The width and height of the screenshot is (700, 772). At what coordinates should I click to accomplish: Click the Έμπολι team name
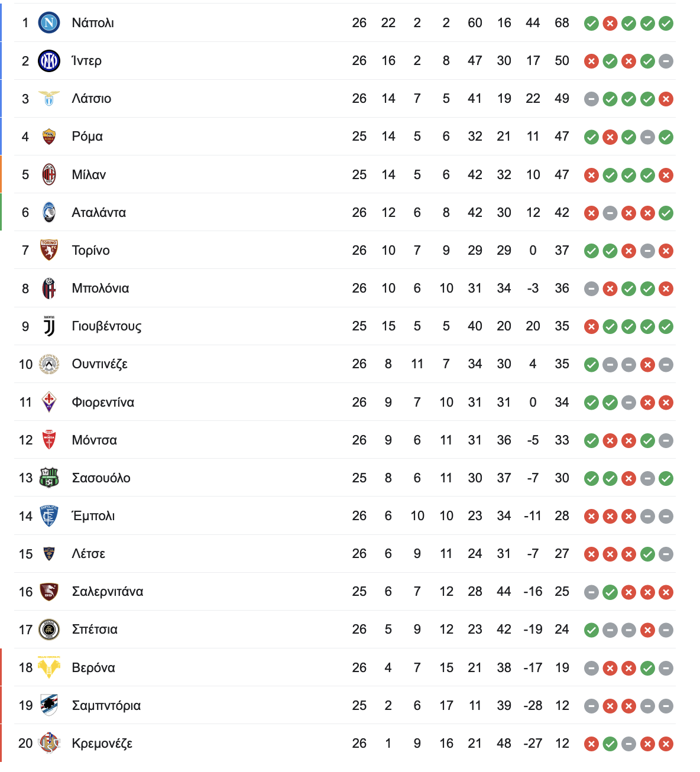(x=93, y=515)
